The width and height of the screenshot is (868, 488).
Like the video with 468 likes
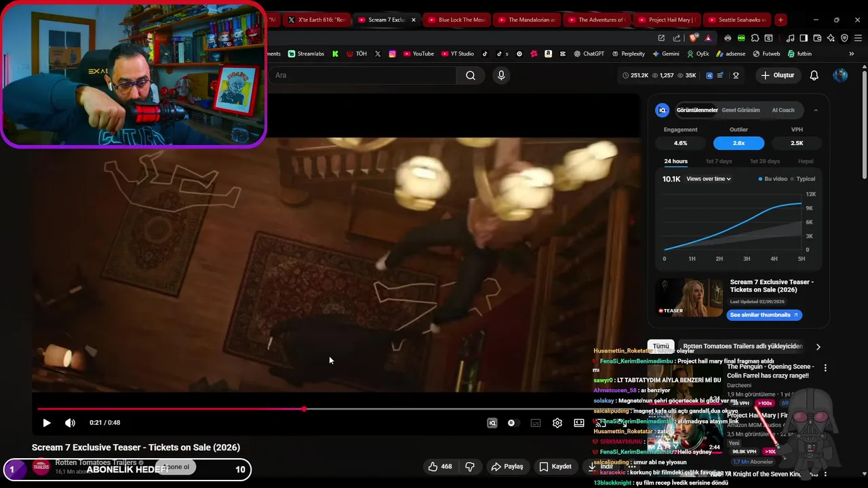point(439,466)
